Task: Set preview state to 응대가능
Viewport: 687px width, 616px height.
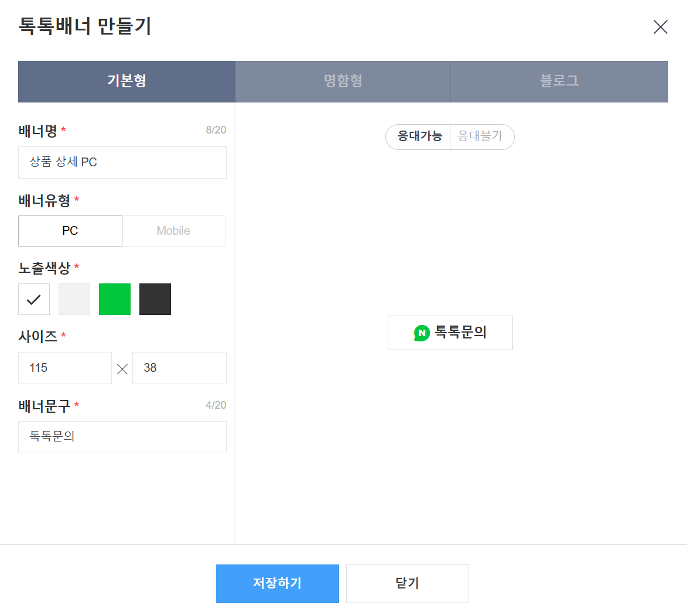Action: (419, 136)
